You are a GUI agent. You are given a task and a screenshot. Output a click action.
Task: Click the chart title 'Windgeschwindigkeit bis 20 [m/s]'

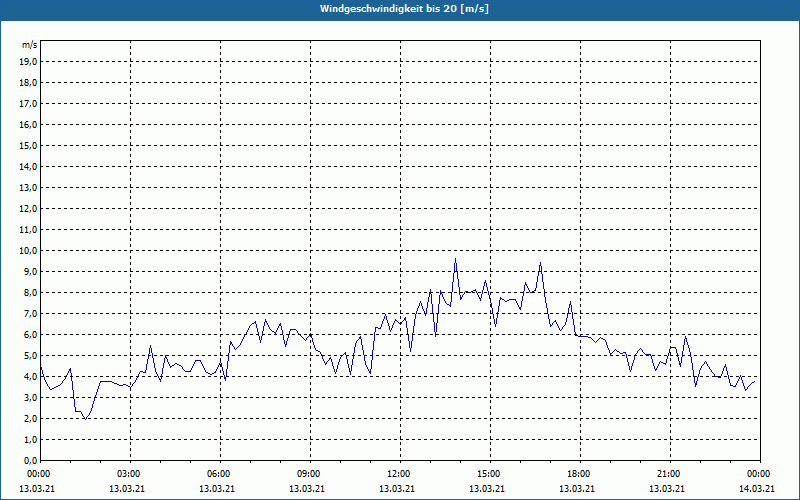(x=404, y=9)
